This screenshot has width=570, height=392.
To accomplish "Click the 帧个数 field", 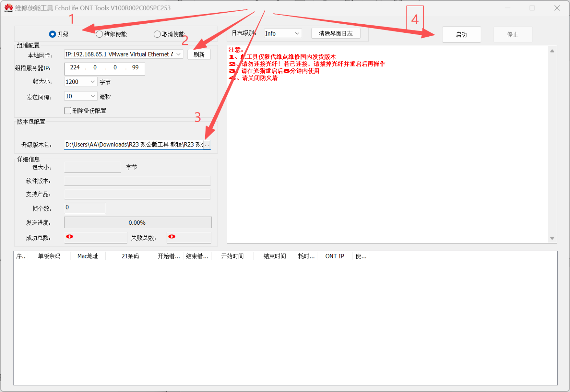I will 85,208.
